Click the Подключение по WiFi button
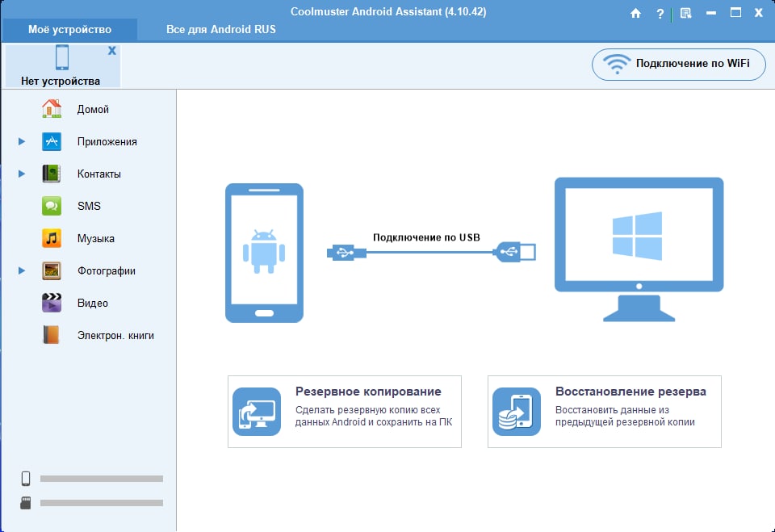Viewport: 775px width, 532px height. (679, 65)
